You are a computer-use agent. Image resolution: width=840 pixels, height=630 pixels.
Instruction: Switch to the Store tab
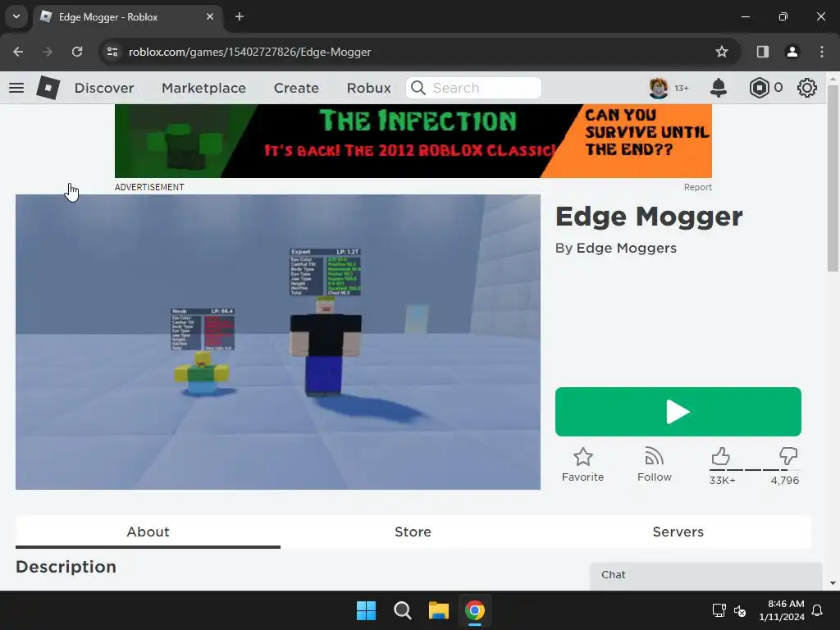[413, 532]
